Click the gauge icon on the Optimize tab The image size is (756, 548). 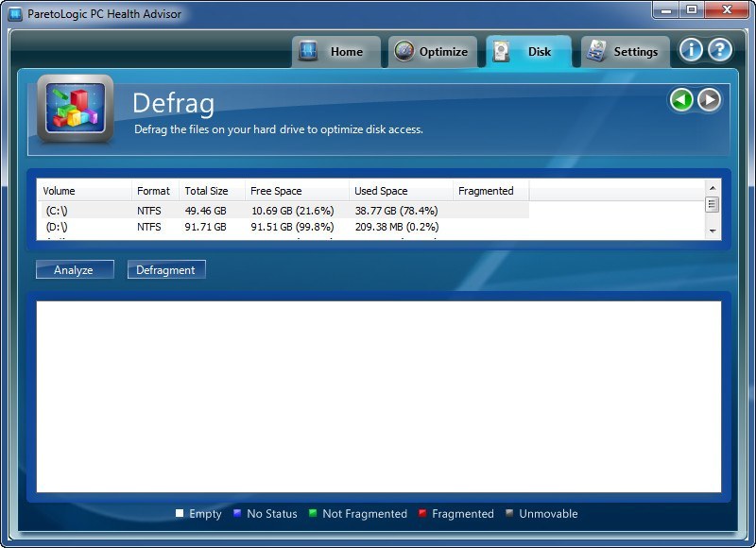pyautogui.click(x=405, y=52)
